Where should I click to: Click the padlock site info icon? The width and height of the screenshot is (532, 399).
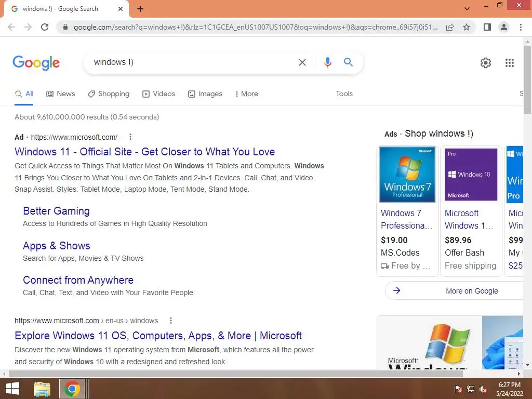tap(65, 27)
